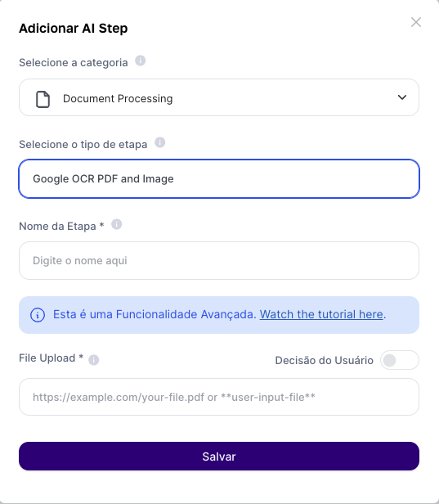Click the info icon next to Nome da Etapa
439x504 pixels.
[117, 224]
